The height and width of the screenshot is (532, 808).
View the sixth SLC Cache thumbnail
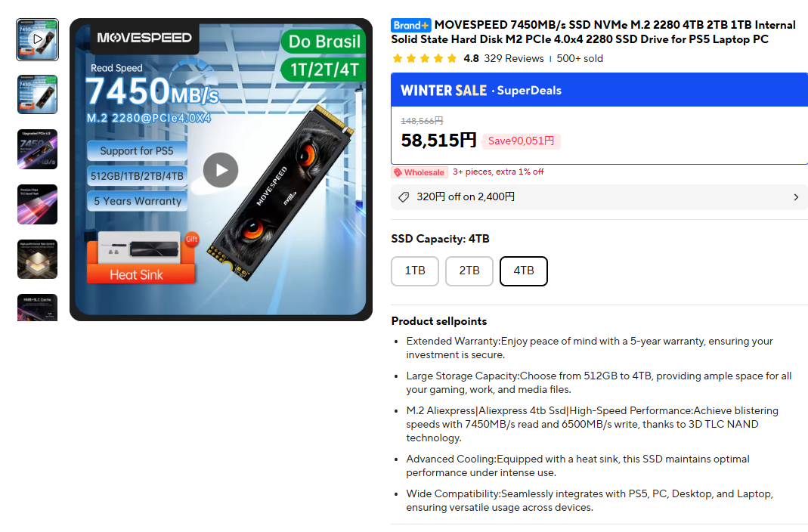[x=38, y=308]
